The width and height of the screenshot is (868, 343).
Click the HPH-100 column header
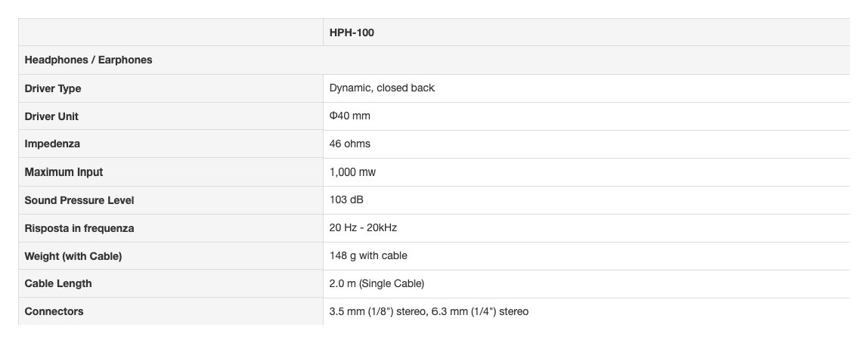tap(352, 32)
